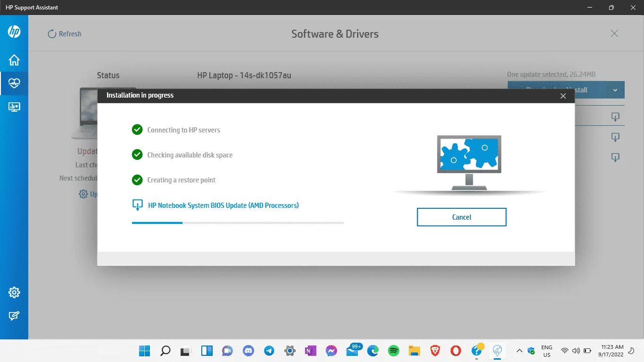Image resolution: width=644 pixels, height=362 pixels.
Task: Open the Widgets taskbar icon
Action: point(206,351)
